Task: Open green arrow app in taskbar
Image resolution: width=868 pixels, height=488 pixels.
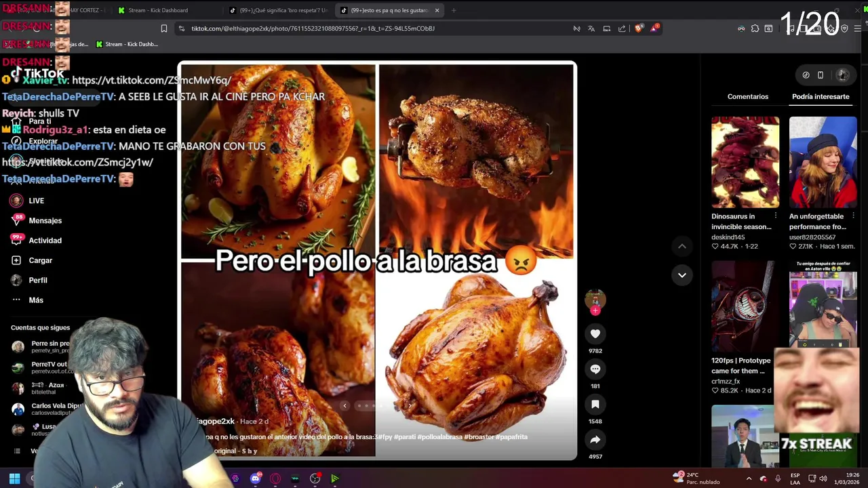Action: (334, 479)
